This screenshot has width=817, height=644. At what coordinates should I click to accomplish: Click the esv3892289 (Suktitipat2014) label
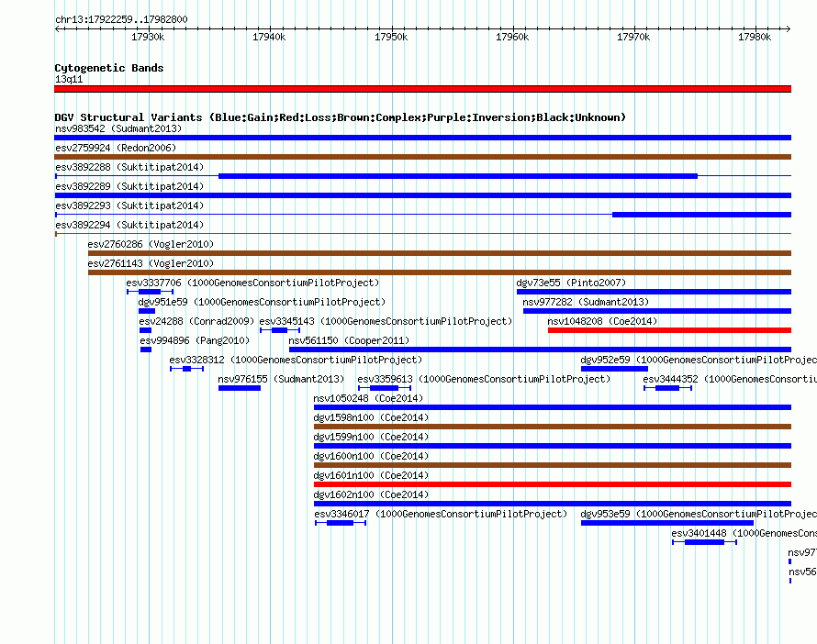(129, 186)
